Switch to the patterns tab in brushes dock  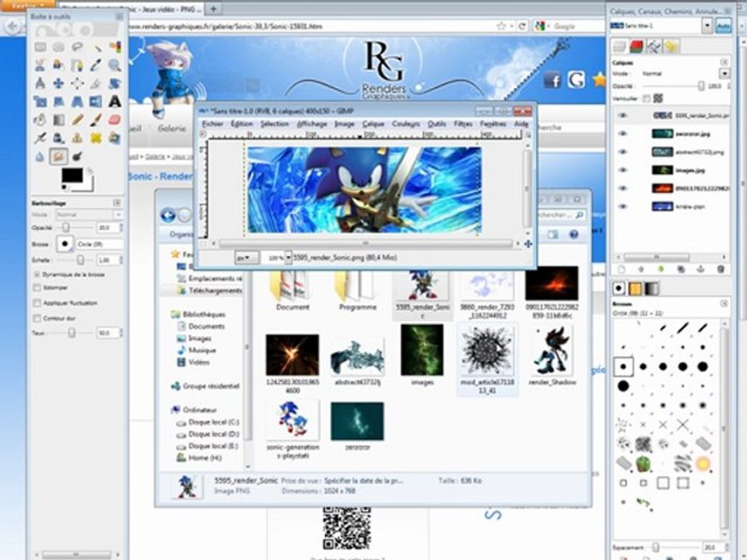tap(635, 289)
